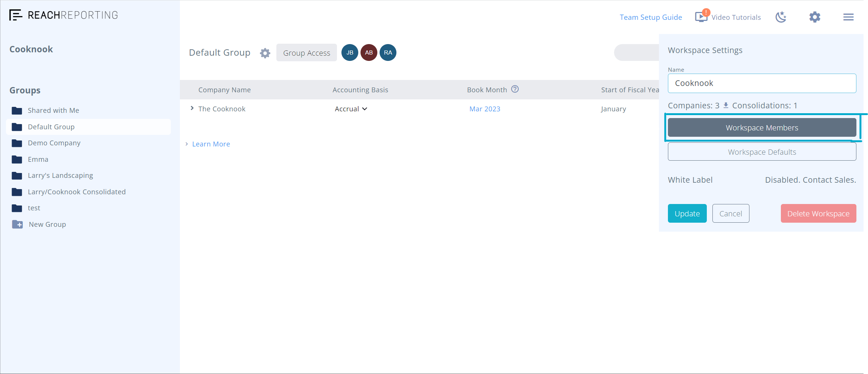Open the hamburger menu

click(x=849, y=17)
